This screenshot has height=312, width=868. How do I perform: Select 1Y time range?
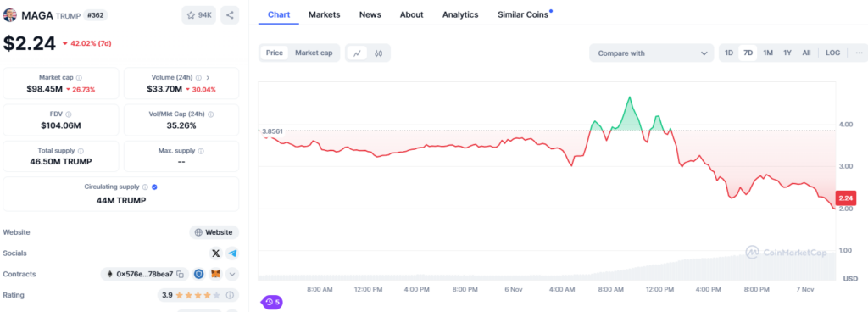coord(787,53)
